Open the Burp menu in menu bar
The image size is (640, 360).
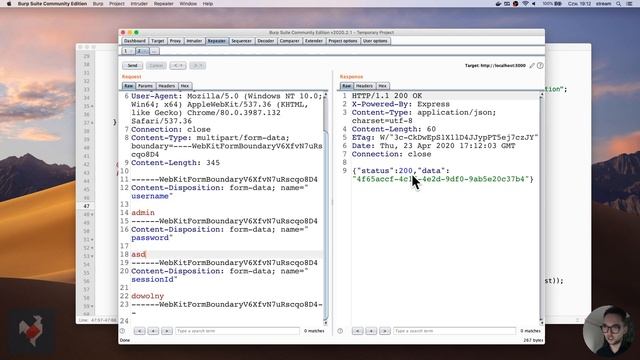coord(98,4)
